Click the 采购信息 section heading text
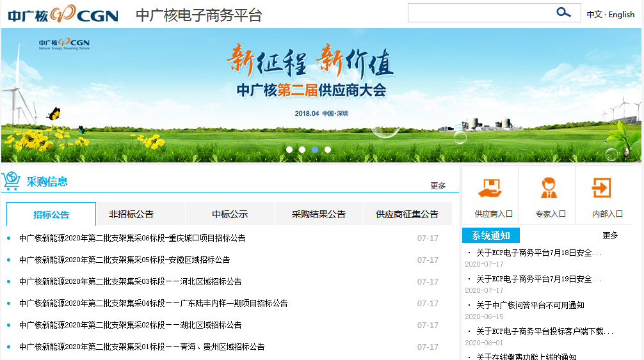 47,182
